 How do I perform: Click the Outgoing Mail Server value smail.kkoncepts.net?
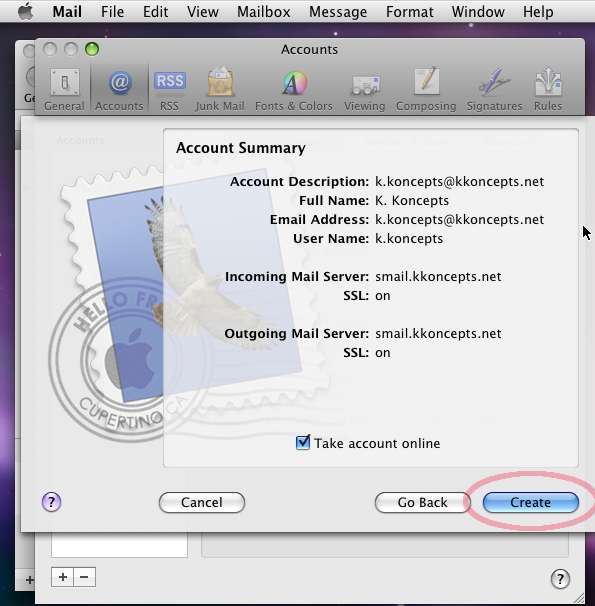point(438,334)
